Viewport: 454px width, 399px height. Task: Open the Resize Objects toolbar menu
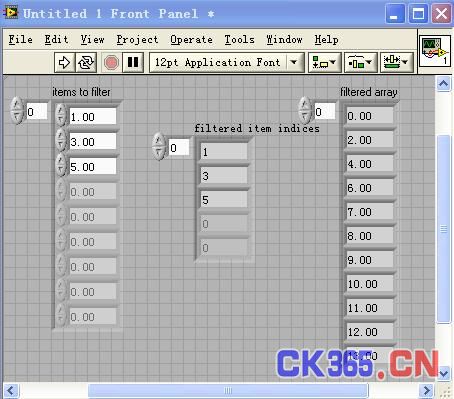point(397,62)
